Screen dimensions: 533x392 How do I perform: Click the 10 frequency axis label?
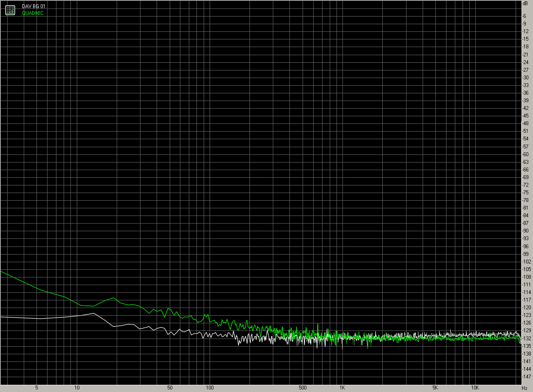[77, 388]
